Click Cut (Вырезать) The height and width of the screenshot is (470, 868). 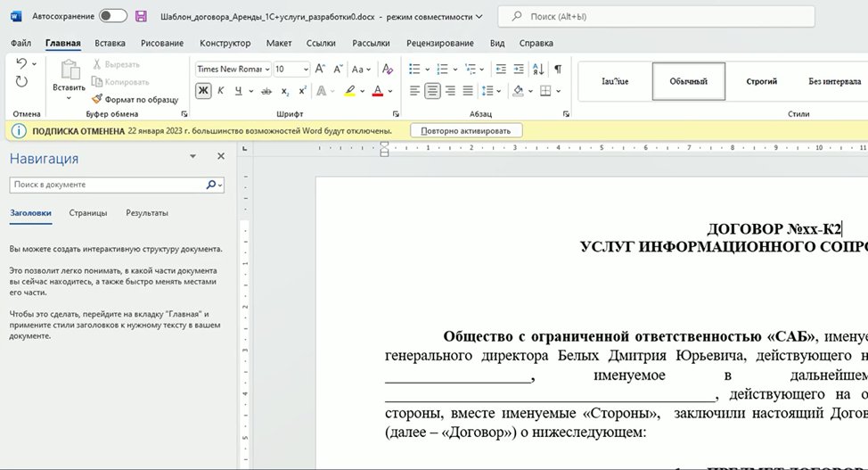click(x=116, y=64)
